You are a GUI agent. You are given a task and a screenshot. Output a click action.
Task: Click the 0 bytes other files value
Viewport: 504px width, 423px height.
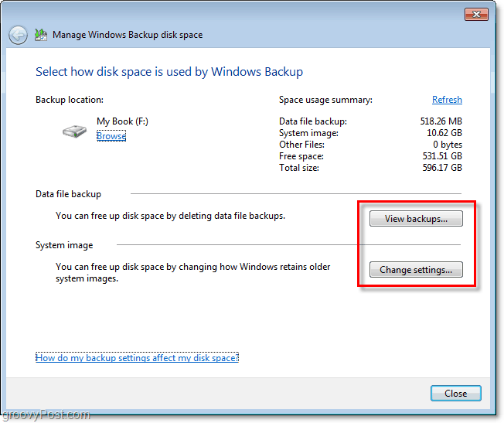448,145
